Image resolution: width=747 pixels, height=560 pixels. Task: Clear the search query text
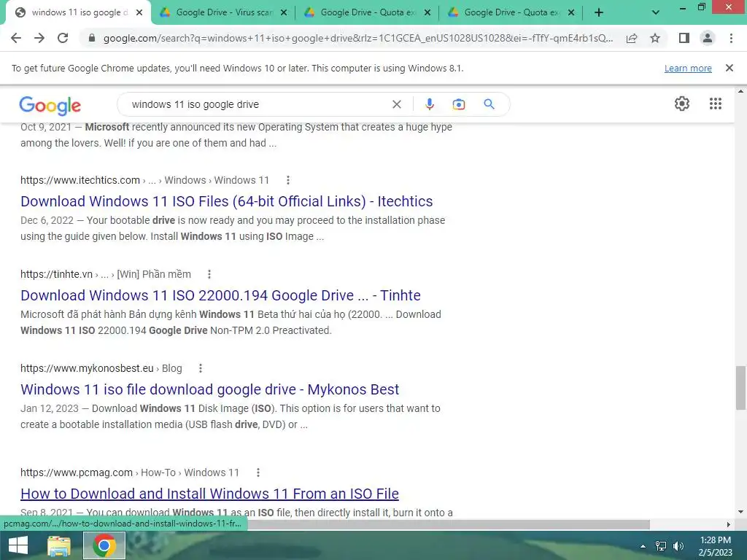pos(396,104)
